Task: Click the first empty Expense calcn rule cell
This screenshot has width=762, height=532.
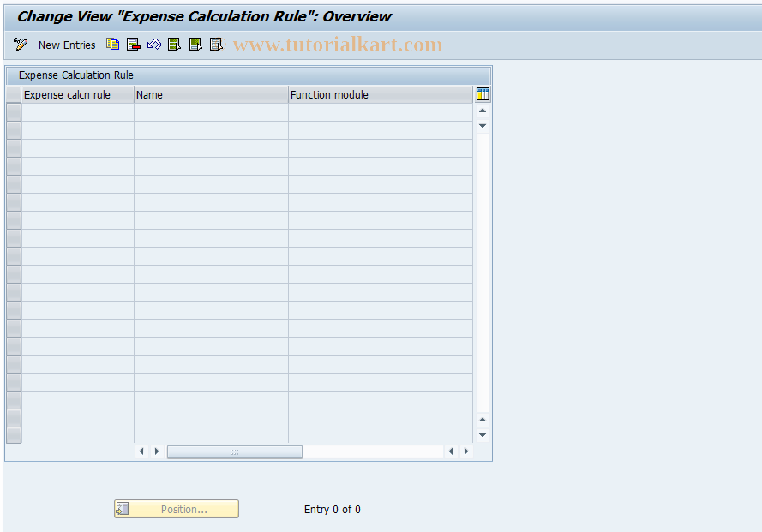Action: (78, 113)
